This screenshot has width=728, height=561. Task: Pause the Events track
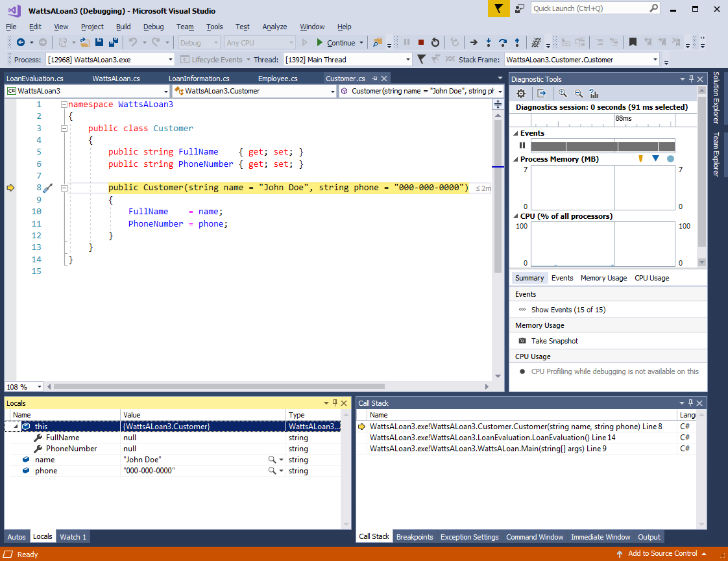pyautogui.click(x=522, y=145)
